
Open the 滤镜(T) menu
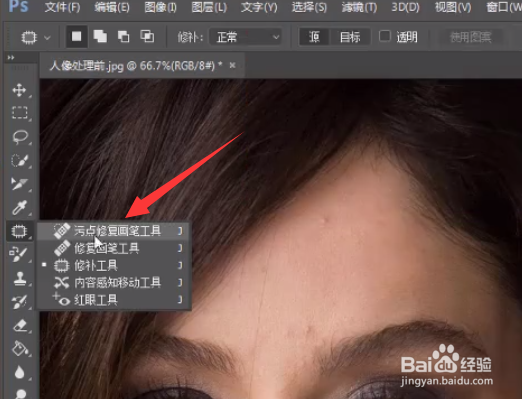pyautogui.click(x=359, y=7)
